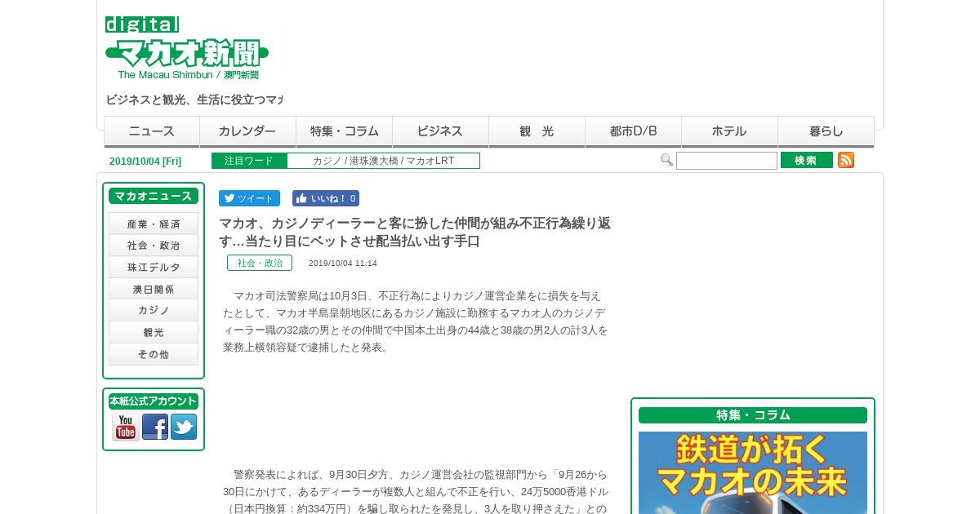Select 観光 in sidebar news list
This screenshot has width=980, height=514.
(154, 333)
